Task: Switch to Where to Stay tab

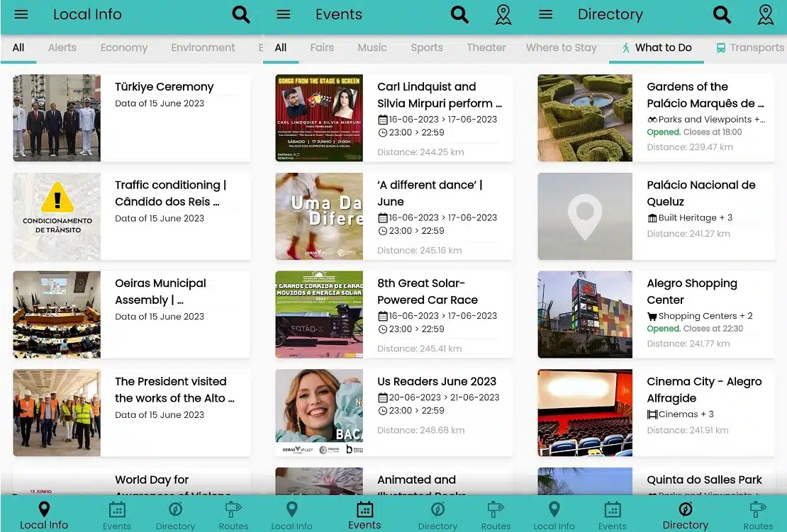Action: pyautogui.click(x=561, y=47)
